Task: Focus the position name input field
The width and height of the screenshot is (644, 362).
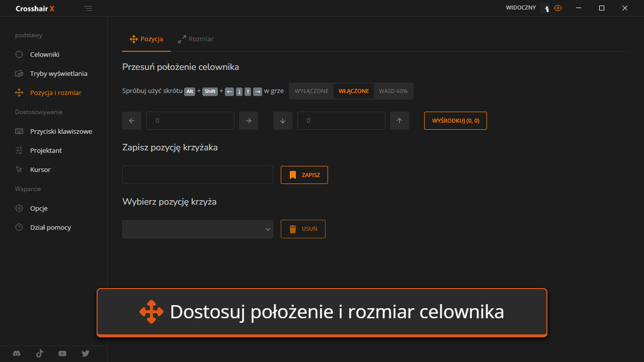Action: pyautogui.click(x=198, y=174)
